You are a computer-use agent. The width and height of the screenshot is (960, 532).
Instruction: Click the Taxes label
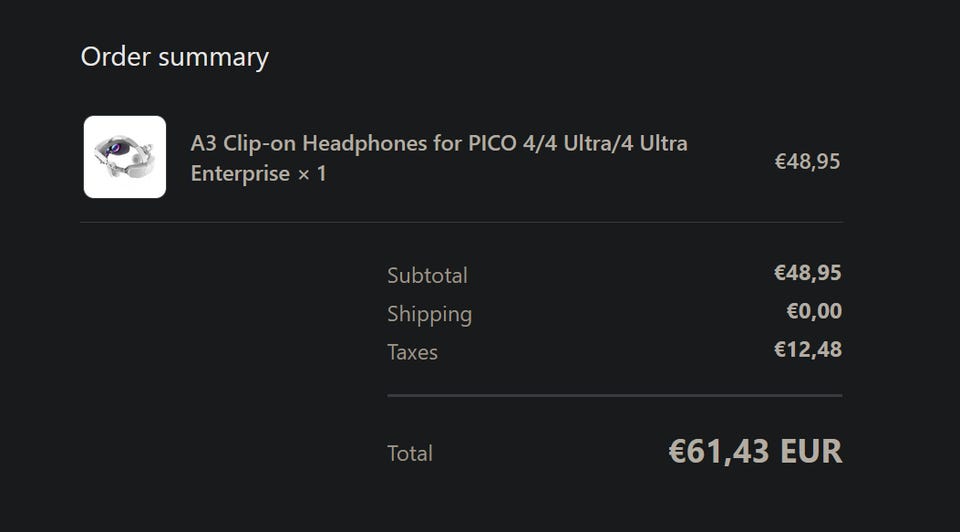coord(412,352)
